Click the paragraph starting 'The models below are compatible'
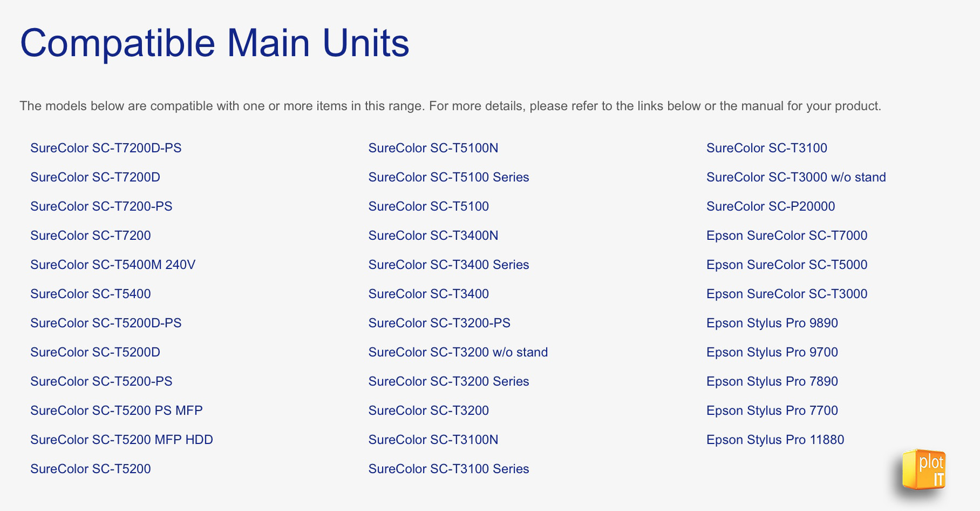 pos(450,106)
